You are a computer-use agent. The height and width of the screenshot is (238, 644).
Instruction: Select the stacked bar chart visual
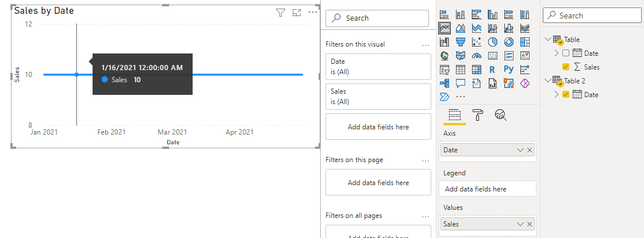point(444,15)
